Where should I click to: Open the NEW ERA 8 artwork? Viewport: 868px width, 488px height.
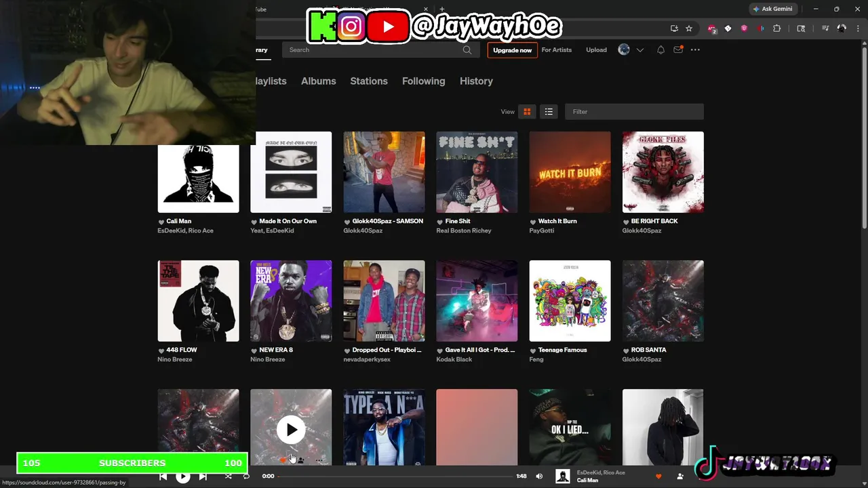(x=291, y=301)
